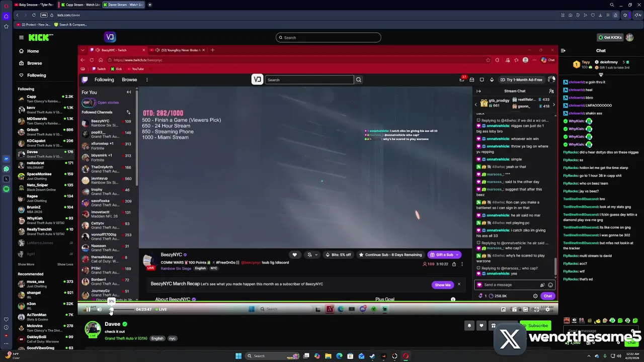This screenshot has width=644, height=362.
Task: Open Twitch Open stories link
Action: [x=108, y=103]
